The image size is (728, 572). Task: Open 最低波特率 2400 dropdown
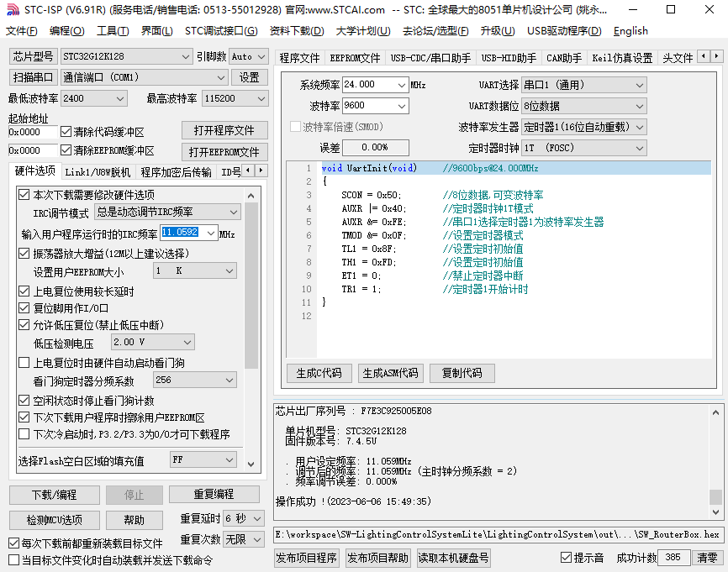(94, 98)
